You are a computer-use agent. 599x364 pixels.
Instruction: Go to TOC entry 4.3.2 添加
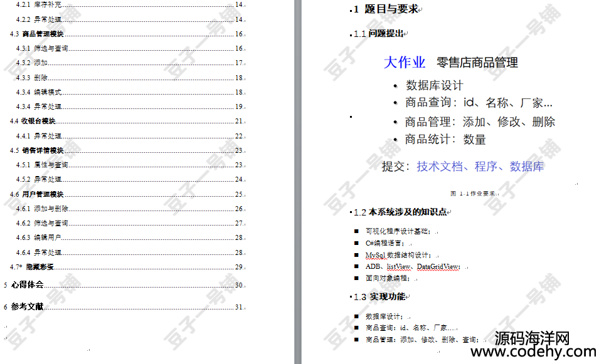tap(130, 63)
